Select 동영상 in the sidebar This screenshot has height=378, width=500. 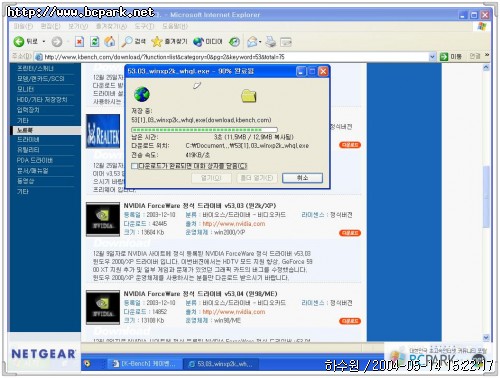click(x=25, y=181)
